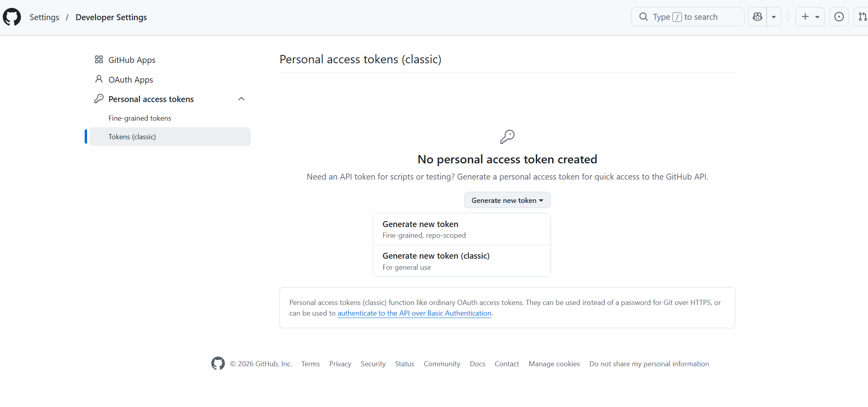Open Copilot chat icon
This screenshot has width=868, height=407.
[x=757, y=17]
